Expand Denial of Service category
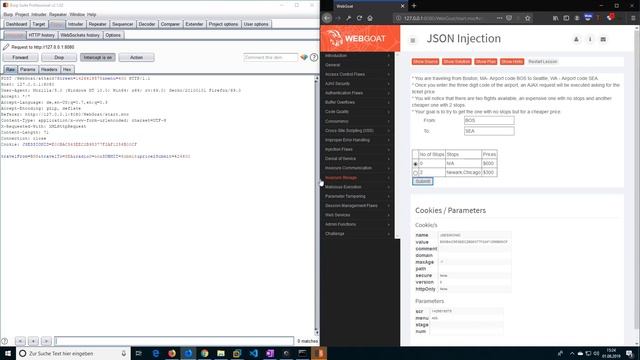The height and width of the screenshot is (360, 640). (x=358, y=159)
